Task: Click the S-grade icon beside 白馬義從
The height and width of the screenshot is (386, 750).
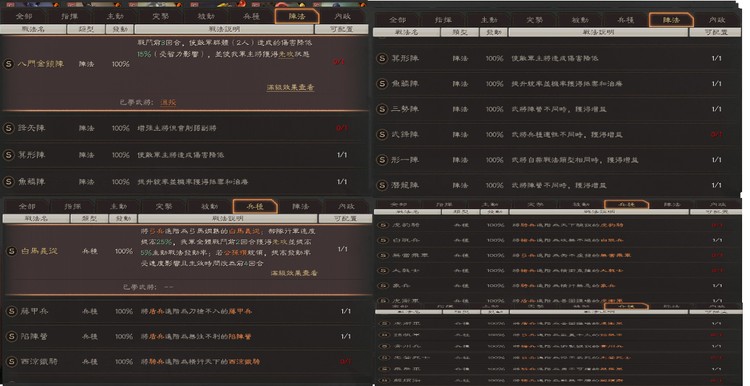Action: 11,251
